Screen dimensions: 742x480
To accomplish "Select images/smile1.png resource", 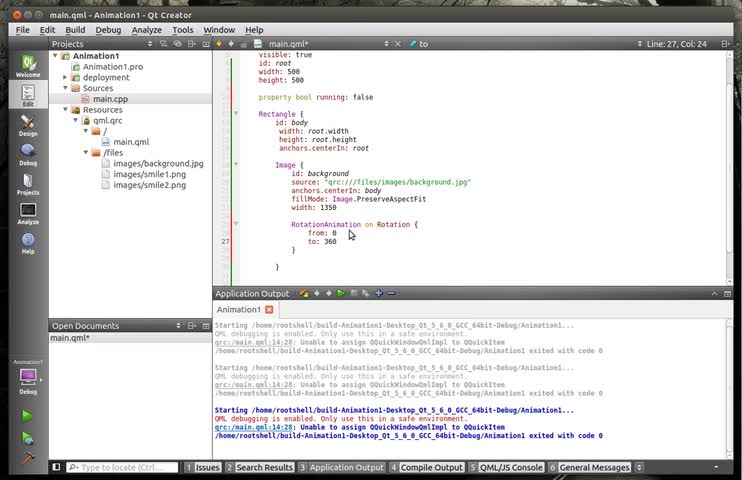I will tap(150, 174).
